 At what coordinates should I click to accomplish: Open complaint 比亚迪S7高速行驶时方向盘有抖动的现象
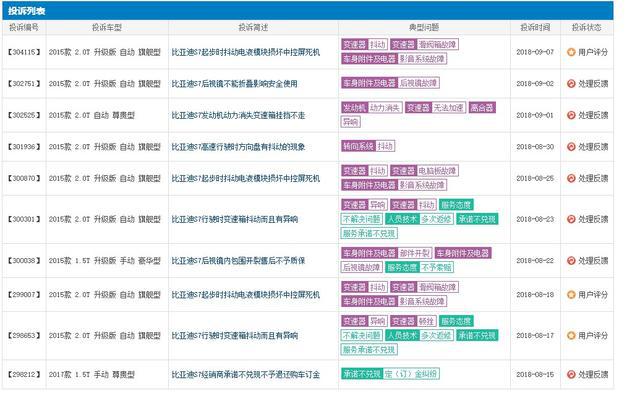click(x=238, y=147)
